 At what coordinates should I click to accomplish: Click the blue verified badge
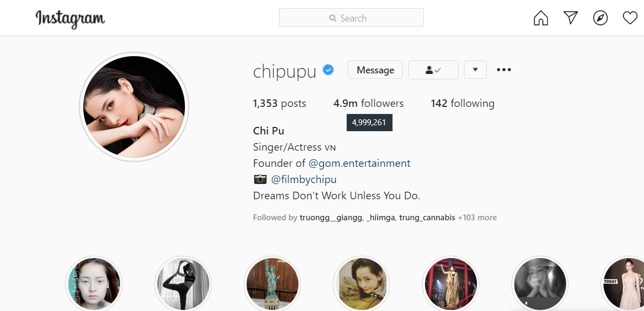click(x=328, y=70)
